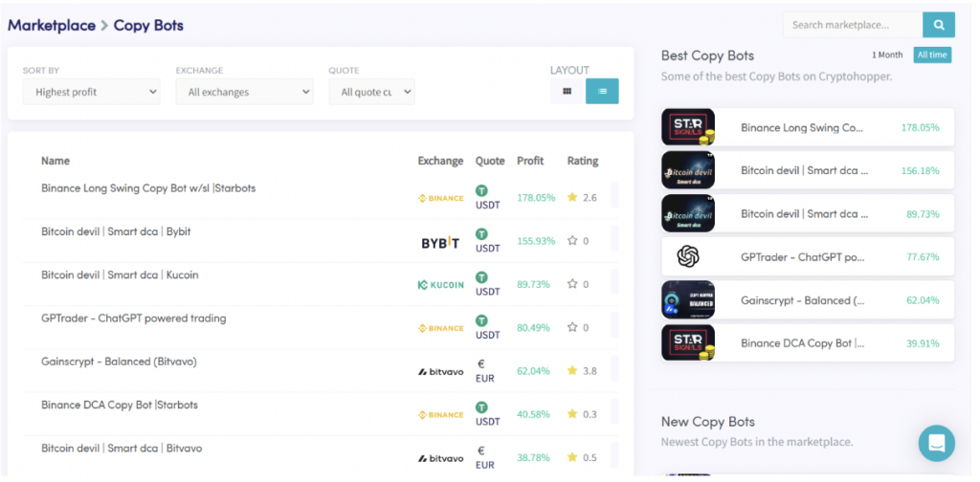This screenshot has width=980, height=482.
Task: Click the Kucoin exchange logo
Action: pos(440,285)
